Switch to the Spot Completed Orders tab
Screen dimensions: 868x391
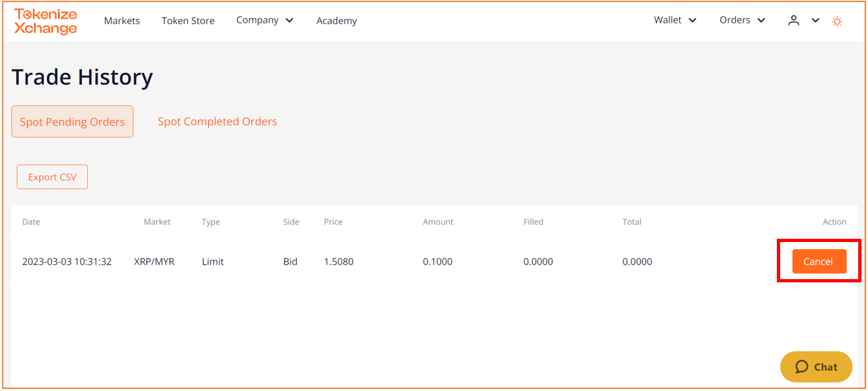coord(217,122)
